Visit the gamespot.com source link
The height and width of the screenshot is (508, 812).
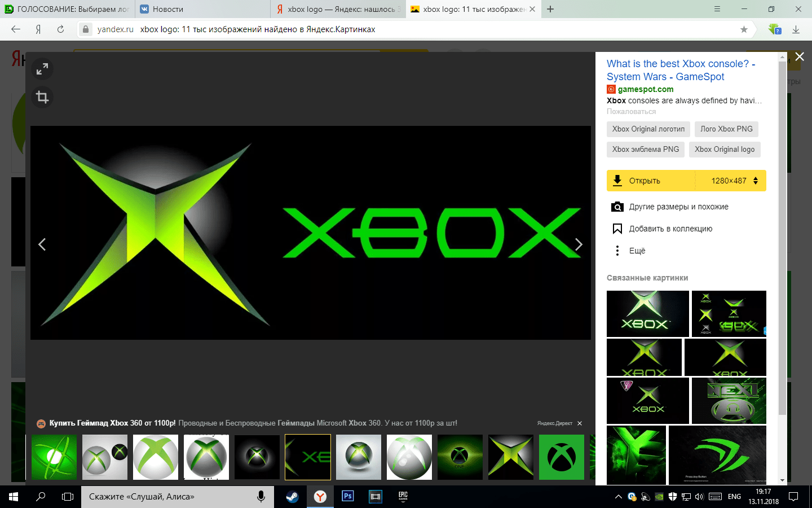646,89
